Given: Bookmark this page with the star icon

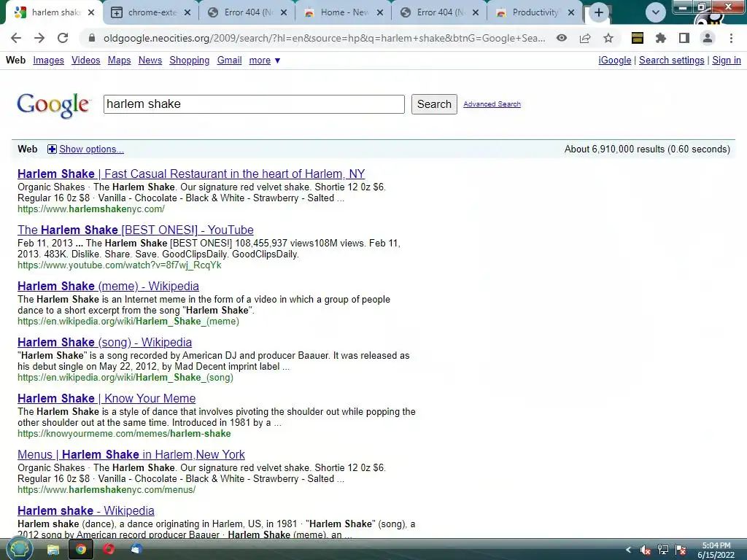Looking at the screenshot, I should 608,38.
